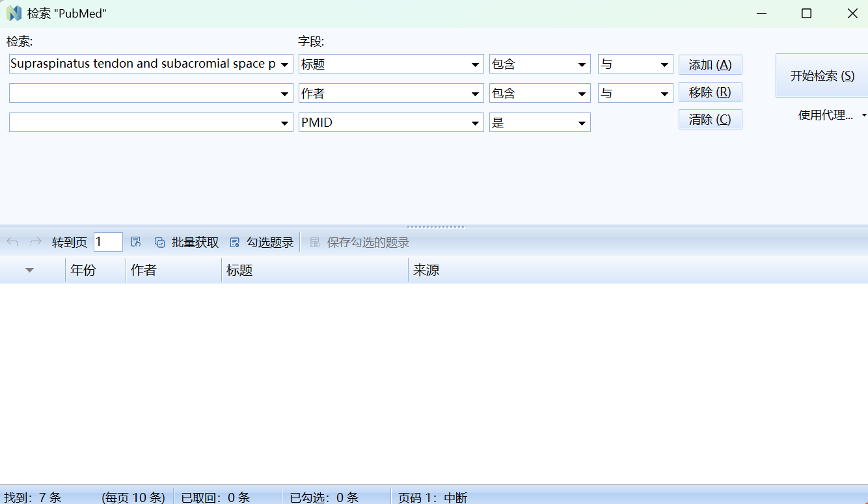
Task: Click 批量获取 batch retrieve button
Action: click(187, 243)
